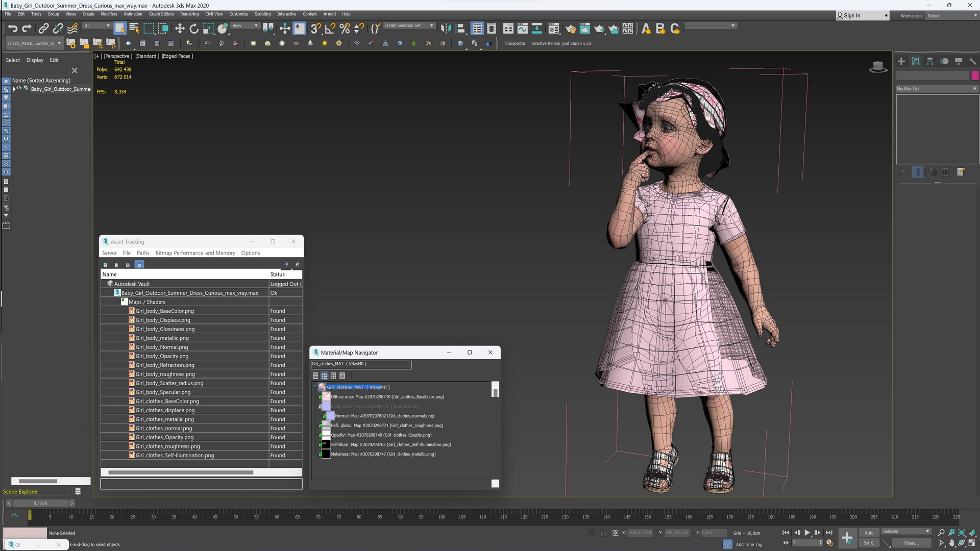Image resolution: width=980 pixels, height=551 pixels.
Task: Toggle the Selection Lock padlock icon
Action: (x=603, y=533)
